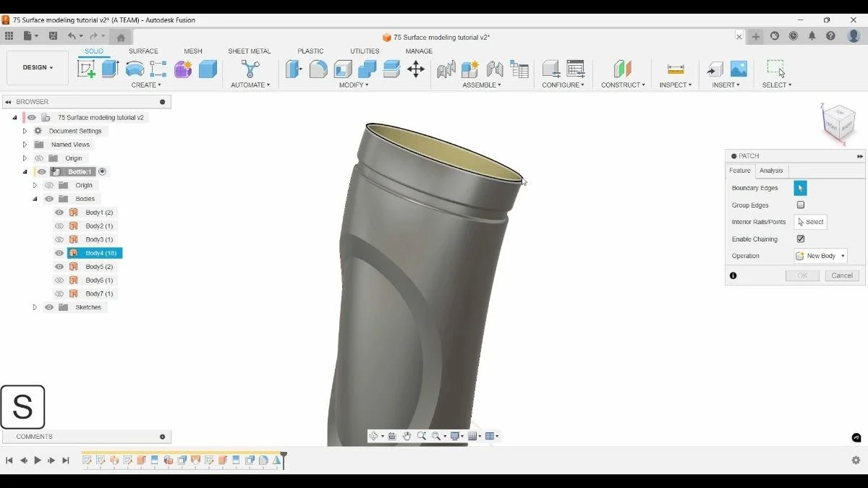The image size is (868, 488).
Task: Select the Box primitive tool
Action: point(208,69)
